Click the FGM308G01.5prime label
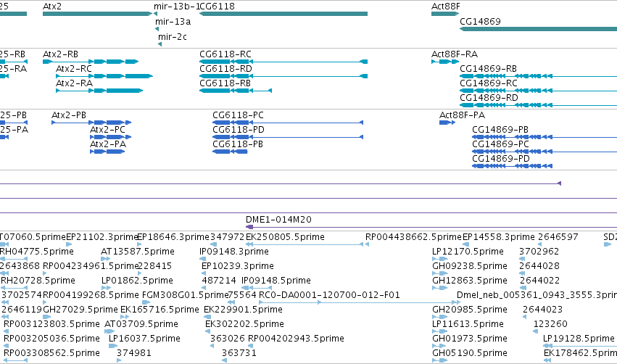The height and width of the screenshot is (364, 617). pos(186,295)
